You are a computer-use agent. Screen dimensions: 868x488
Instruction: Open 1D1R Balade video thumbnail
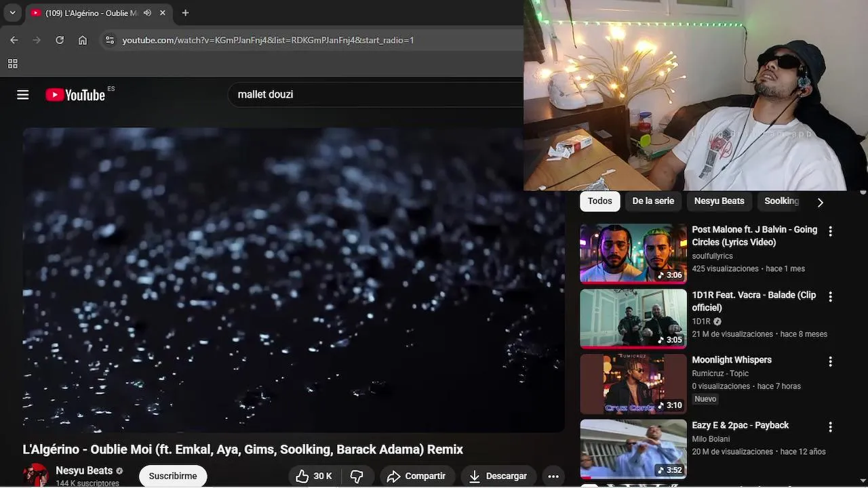tap(633, 319)
